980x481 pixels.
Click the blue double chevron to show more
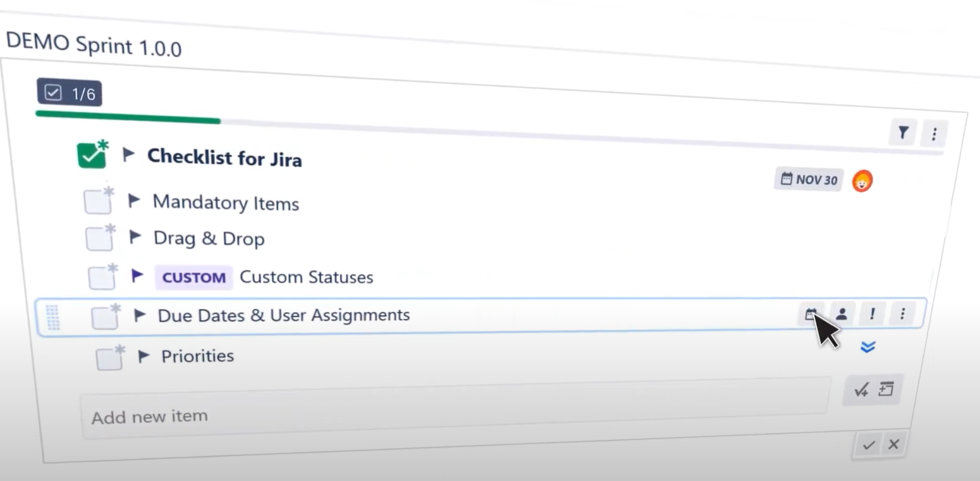pos(867,347)
